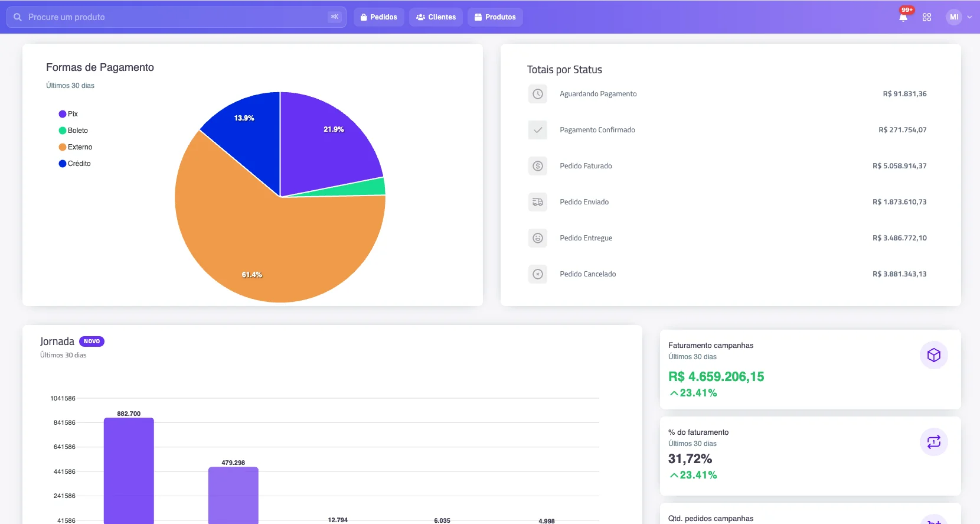Screen dimensions: 980x524
Task: Toggle the Boleto legend item
Action: coord(73,131)
